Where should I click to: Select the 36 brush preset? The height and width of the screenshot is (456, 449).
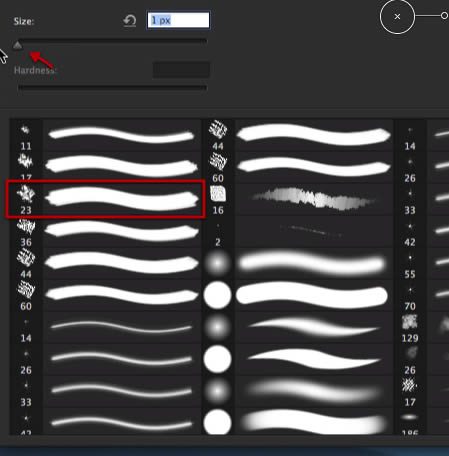pyautogui.click(x=105, y=231)
